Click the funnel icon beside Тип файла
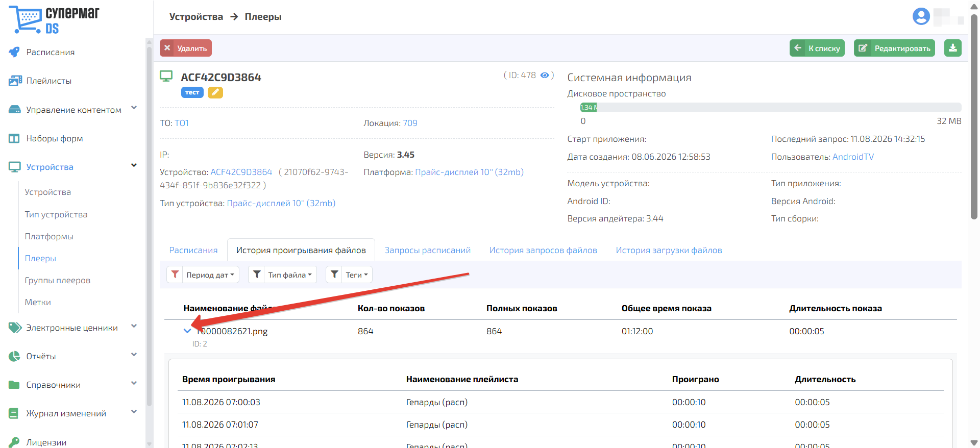This screenshot has width=980, height=448. click(x=257, y=275)
